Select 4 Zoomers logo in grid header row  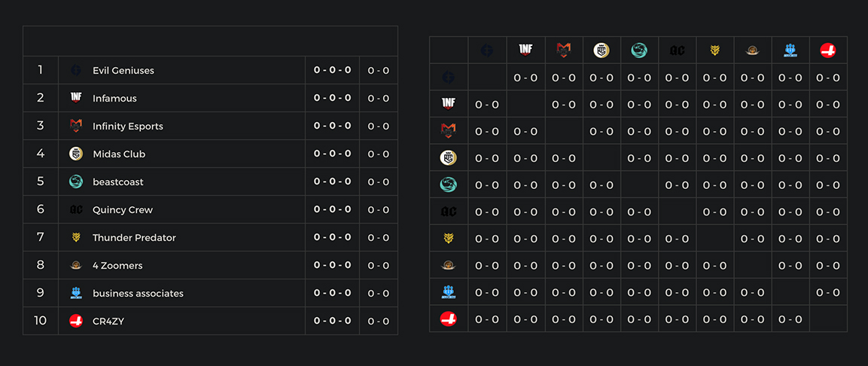point(752,50)
